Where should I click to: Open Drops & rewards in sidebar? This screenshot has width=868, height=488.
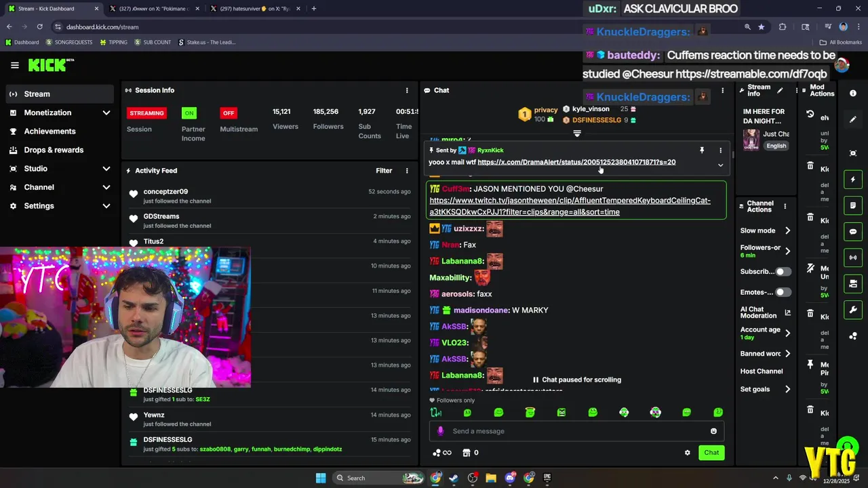click(60, 150)
